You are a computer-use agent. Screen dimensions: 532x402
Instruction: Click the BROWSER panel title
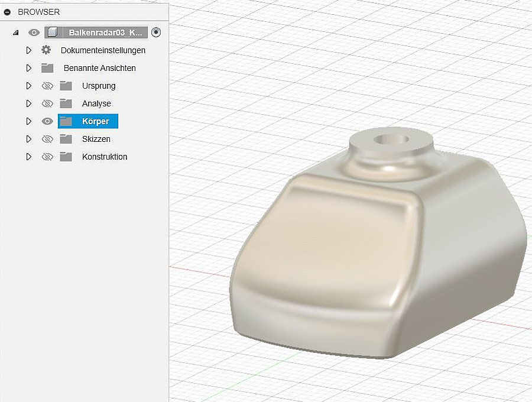(x=38, y=12)
